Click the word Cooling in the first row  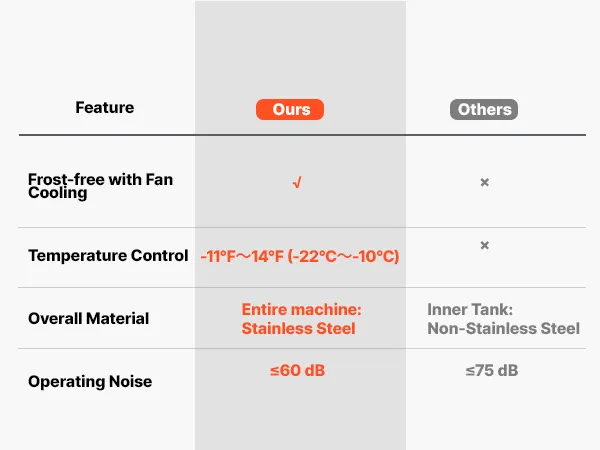pyautogui.click(x=58, y=194)
